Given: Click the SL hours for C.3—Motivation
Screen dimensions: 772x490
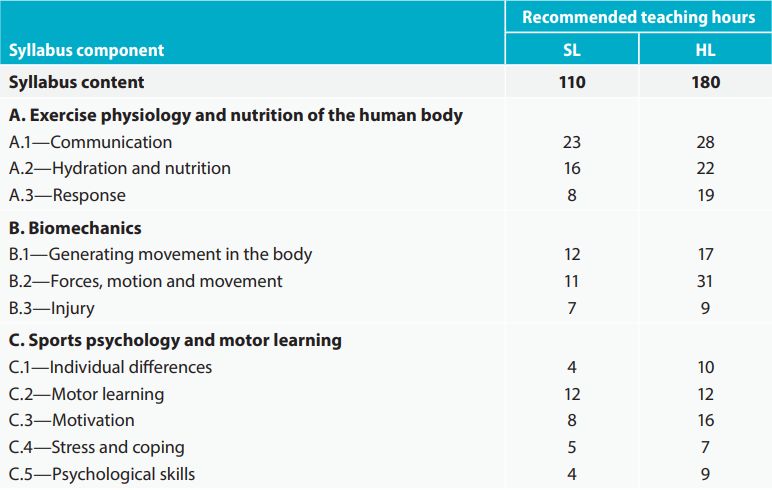Looking at the screenshot, I should tap(572, 420).
